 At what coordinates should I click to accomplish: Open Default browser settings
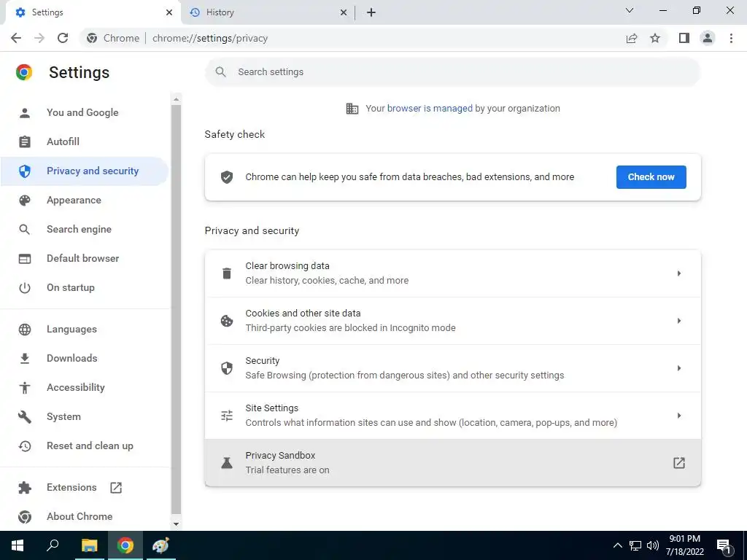tap(84, 258)
